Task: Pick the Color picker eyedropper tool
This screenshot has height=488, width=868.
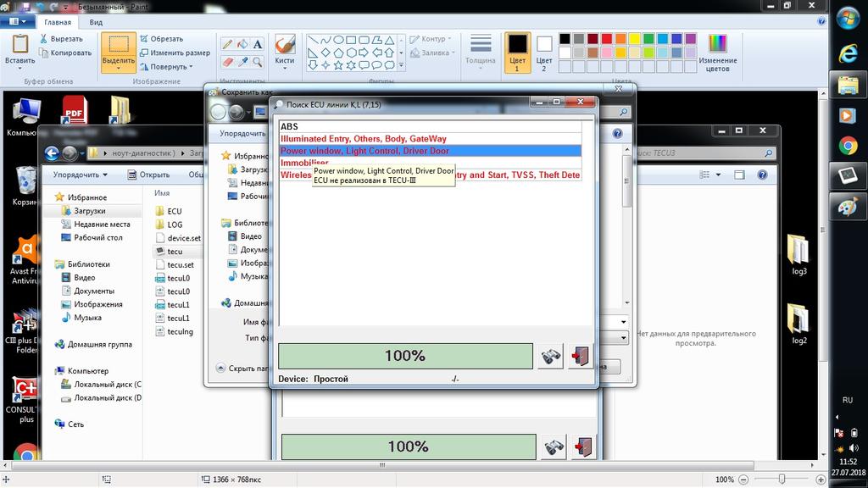Action: (x=242, y=62)
